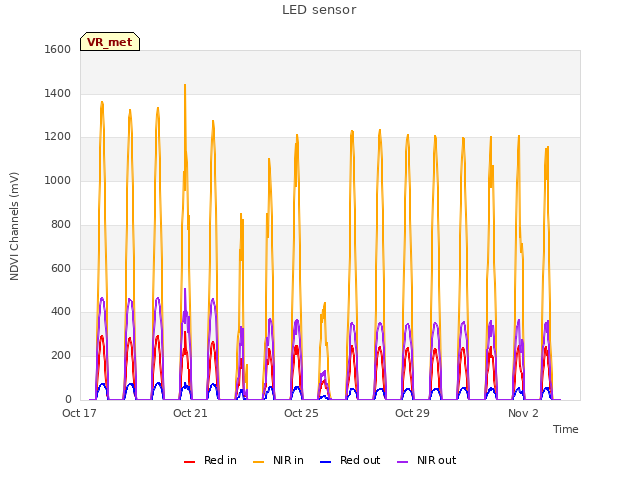Click the 0 y-axis tick label
This screenshot has width=640, height=480.
(68, 399)
